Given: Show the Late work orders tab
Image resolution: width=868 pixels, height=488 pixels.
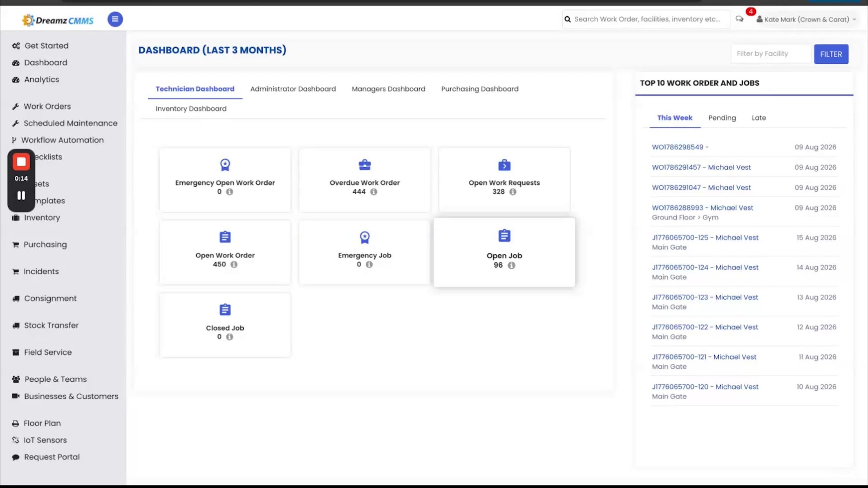Looking at the screenshot, I should (x=759, y=118).
